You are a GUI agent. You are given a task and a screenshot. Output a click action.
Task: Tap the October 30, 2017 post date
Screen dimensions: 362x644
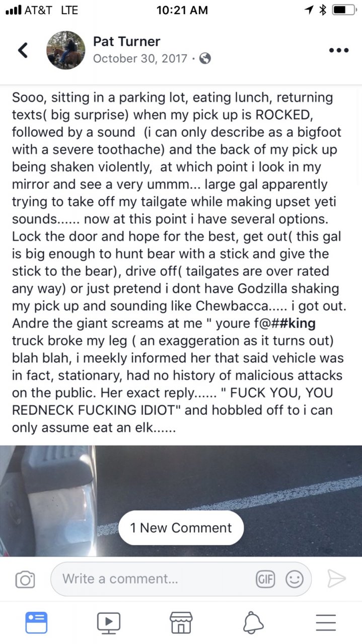click(x=140, y=58)
